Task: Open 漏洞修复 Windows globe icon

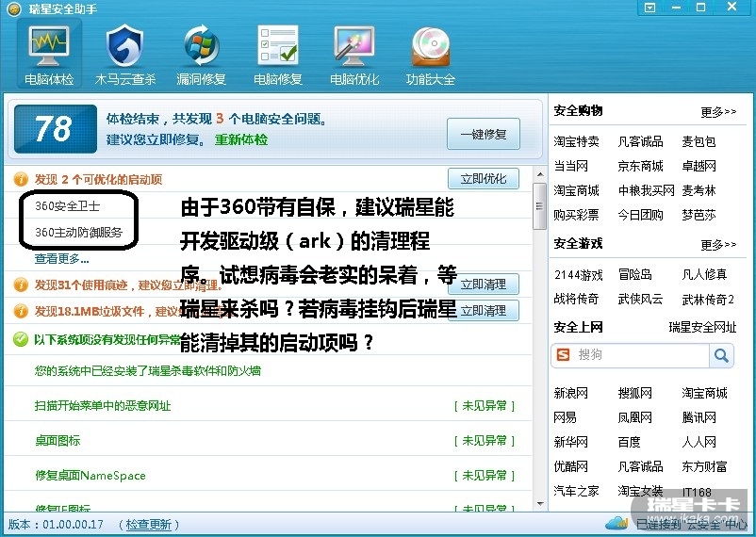Action: (202, 46)
